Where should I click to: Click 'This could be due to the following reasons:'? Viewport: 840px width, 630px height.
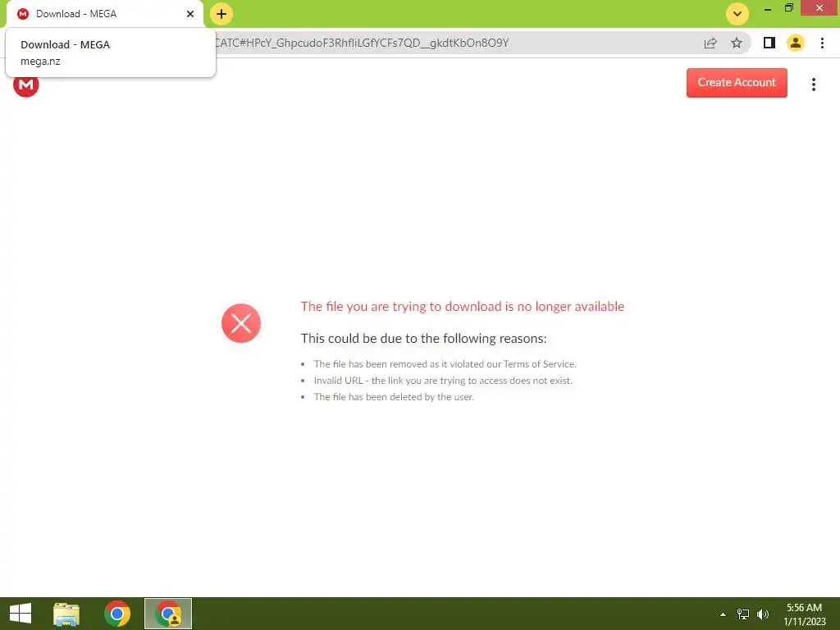pyautogui.click(x=424, y=339)
